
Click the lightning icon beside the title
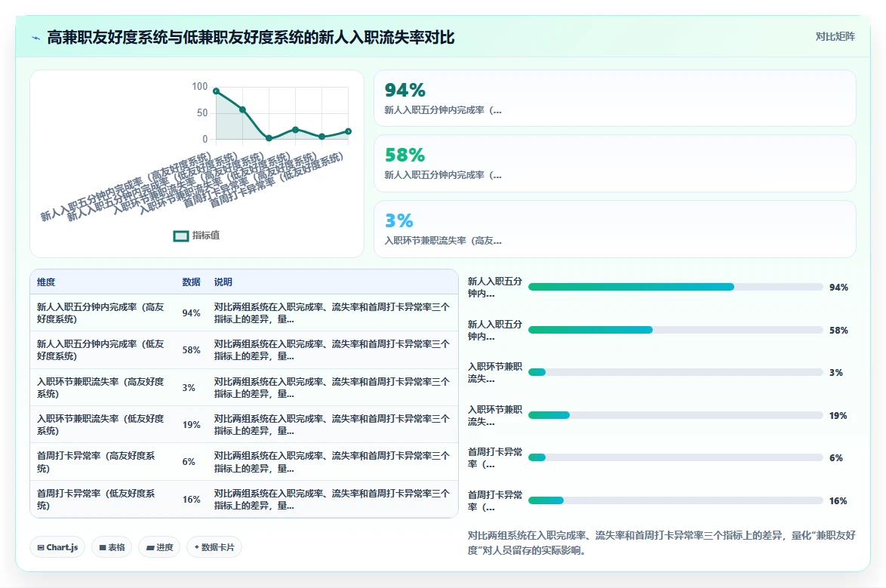36,38
